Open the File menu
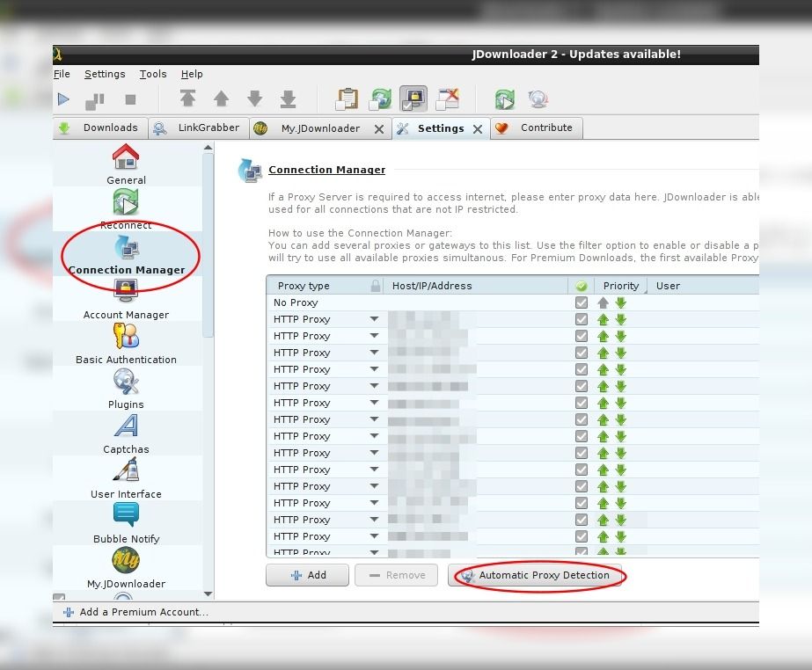 click(x=62, y=74)
